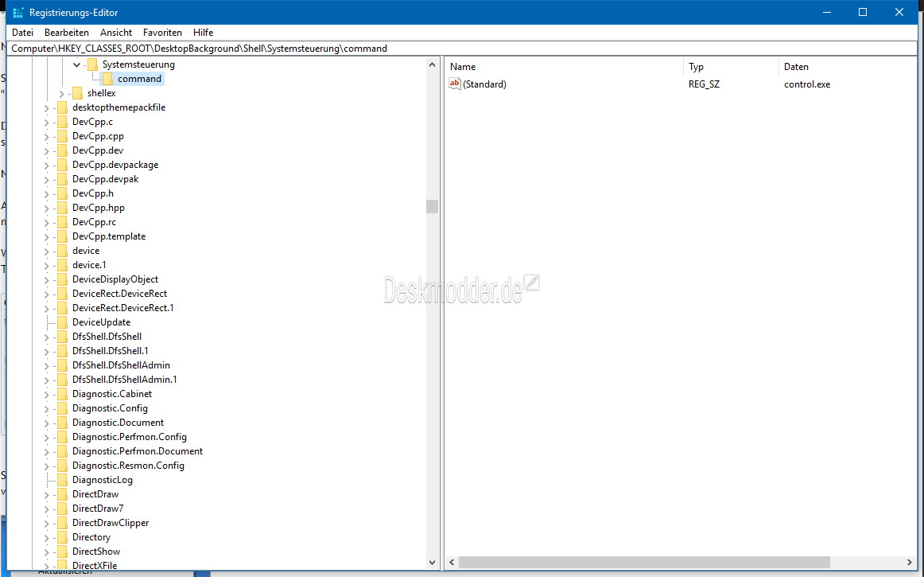Select the Systemsteuerung folder icon
Image resolution: width=924 pixels, height=577 pixels.
(92, 64)
